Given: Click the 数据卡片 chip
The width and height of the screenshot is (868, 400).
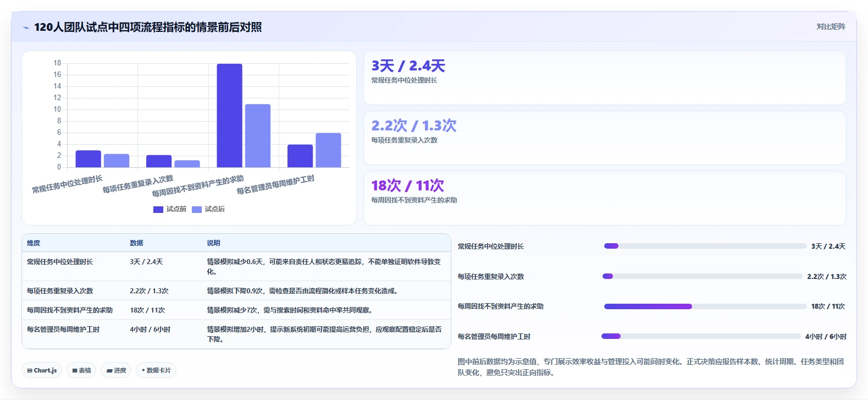Looking at the screenshot, I should point(156,370).
